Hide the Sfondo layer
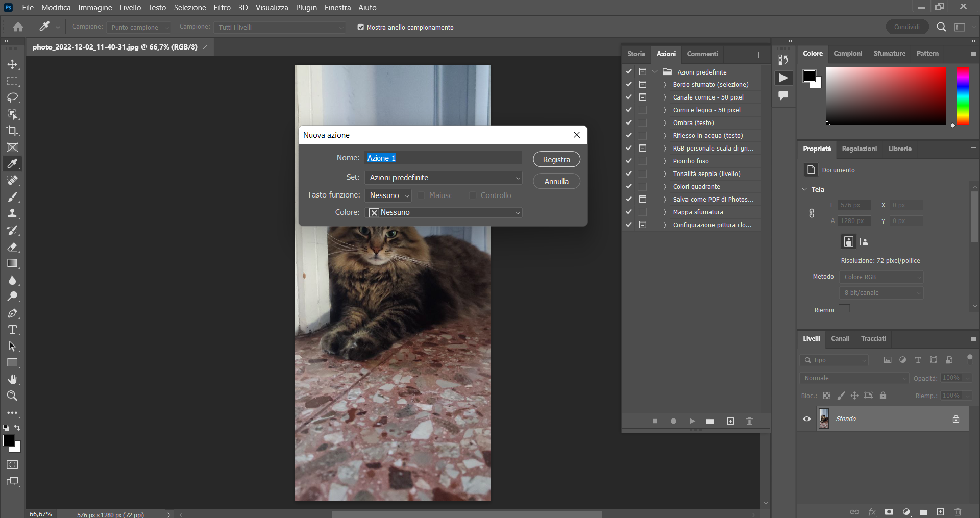 pyautogui.click(x=806, y=418)
